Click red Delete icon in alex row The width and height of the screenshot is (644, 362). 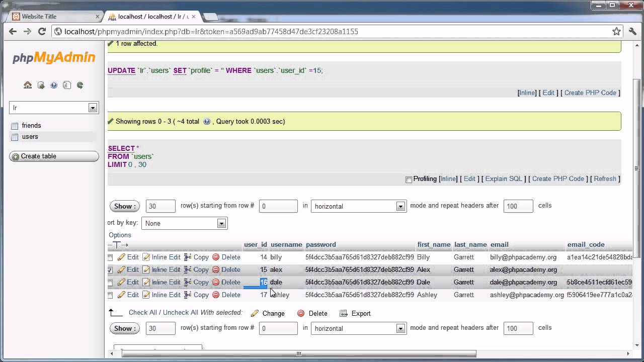216,269
